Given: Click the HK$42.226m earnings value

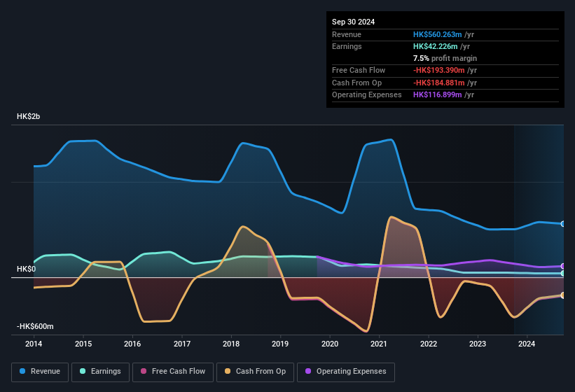Looking at the screenshot, I should pos(436,46).
